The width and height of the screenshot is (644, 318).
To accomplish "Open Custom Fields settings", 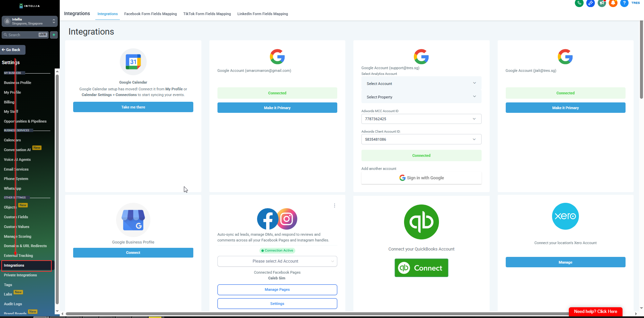I will 16,217.
